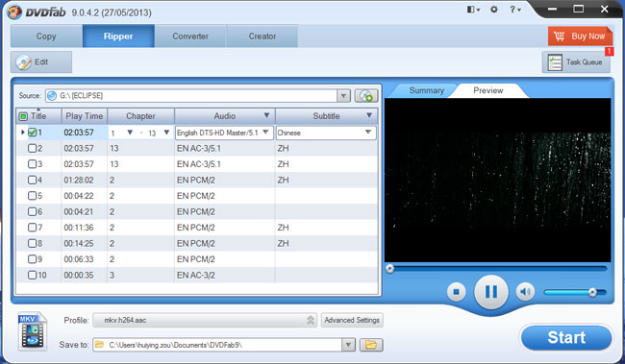Check title 9 checkbox
This screenshot has width=625, height=364.
[33, 259]
